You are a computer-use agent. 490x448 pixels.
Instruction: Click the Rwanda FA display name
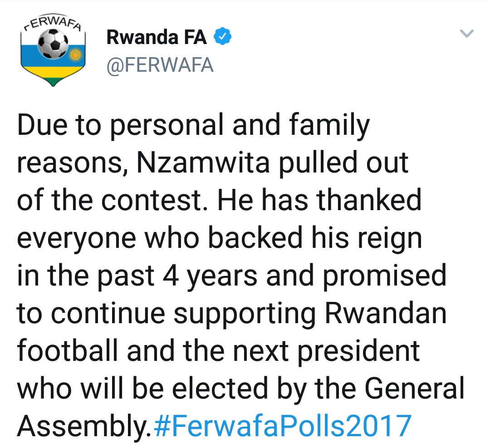156,38
